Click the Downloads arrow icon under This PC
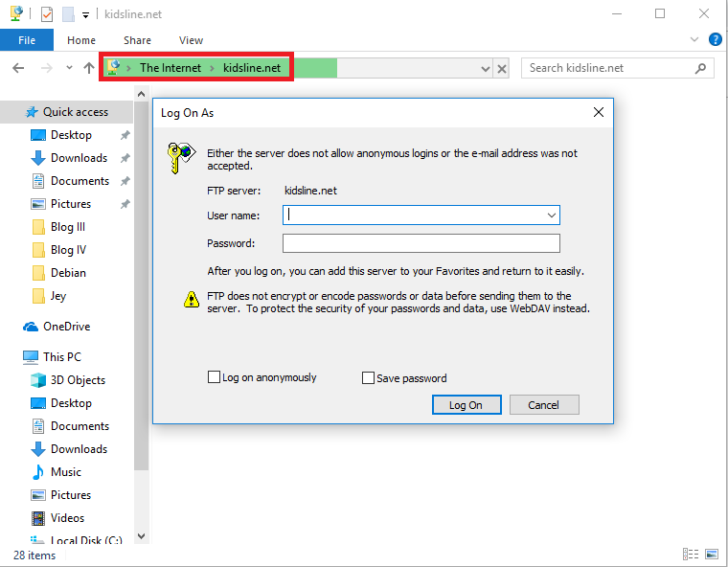This screenshot has height=567, width=728. (x=38, y=449)
